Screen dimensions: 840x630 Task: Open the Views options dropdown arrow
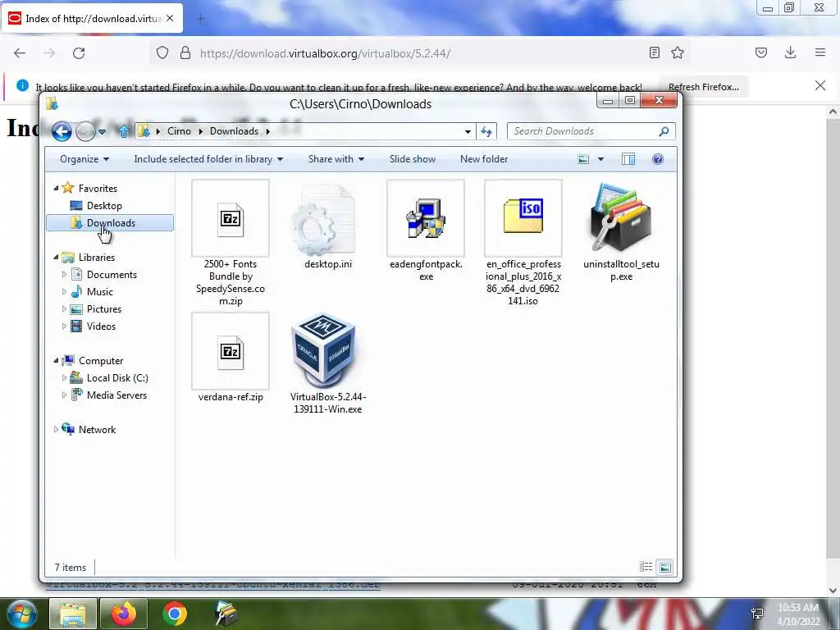pyautogui.click(x=600, y=159)
